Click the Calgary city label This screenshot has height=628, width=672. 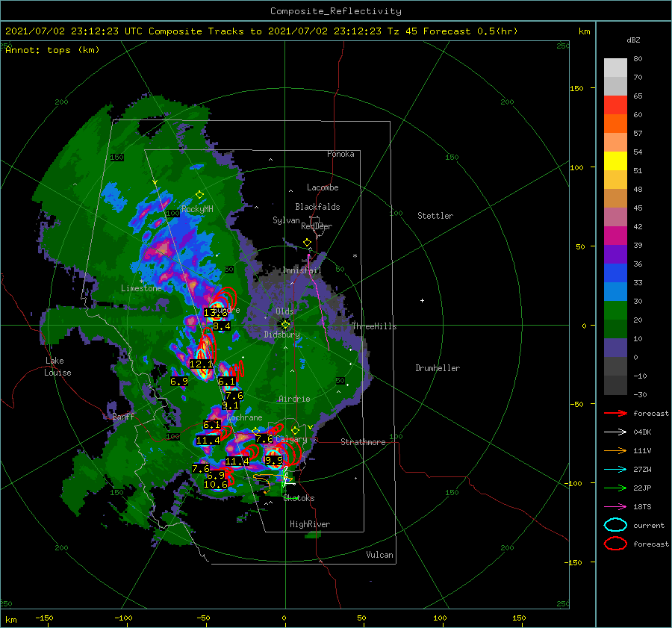pos(291,439)
